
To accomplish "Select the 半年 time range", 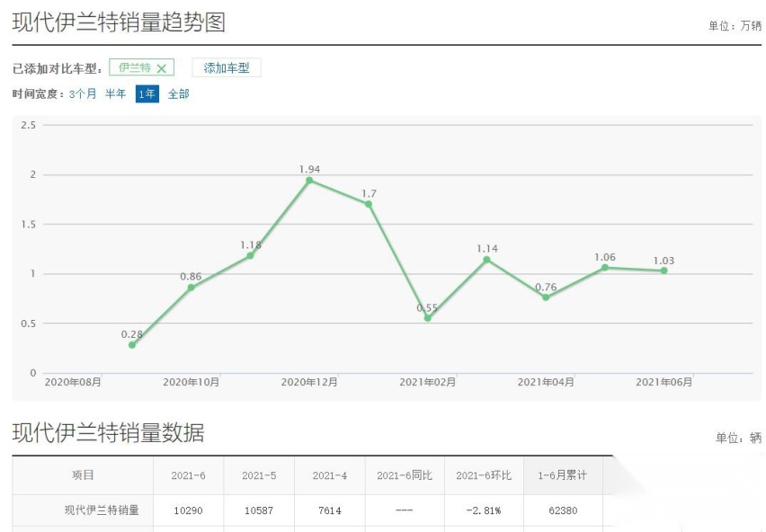I will pyautogui.click(x=115, y=93).
